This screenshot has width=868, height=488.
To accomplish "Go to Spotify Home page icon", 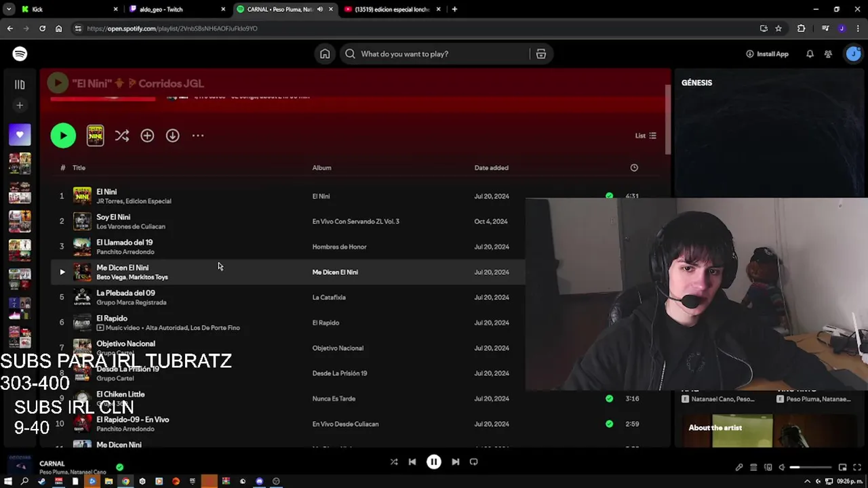I will click(325, 54).
